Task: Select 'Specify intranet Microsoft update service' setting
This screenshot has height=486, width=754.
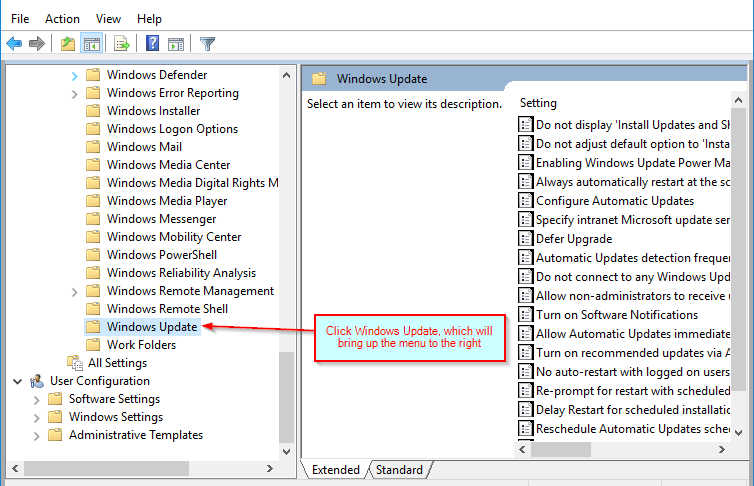Action: pyautogui.click(x=632, y=220)
